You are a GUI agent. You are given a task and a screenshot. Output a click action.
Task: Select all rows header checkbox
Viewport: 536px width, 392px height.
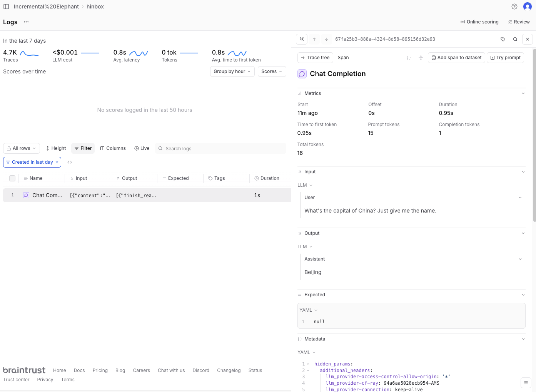click(12, 178)
